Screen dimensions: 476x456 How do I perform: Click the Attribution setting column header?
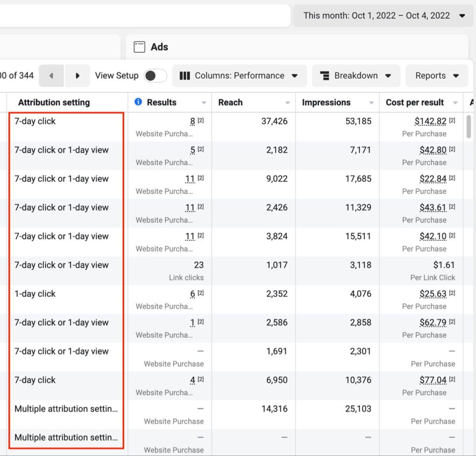54,102
